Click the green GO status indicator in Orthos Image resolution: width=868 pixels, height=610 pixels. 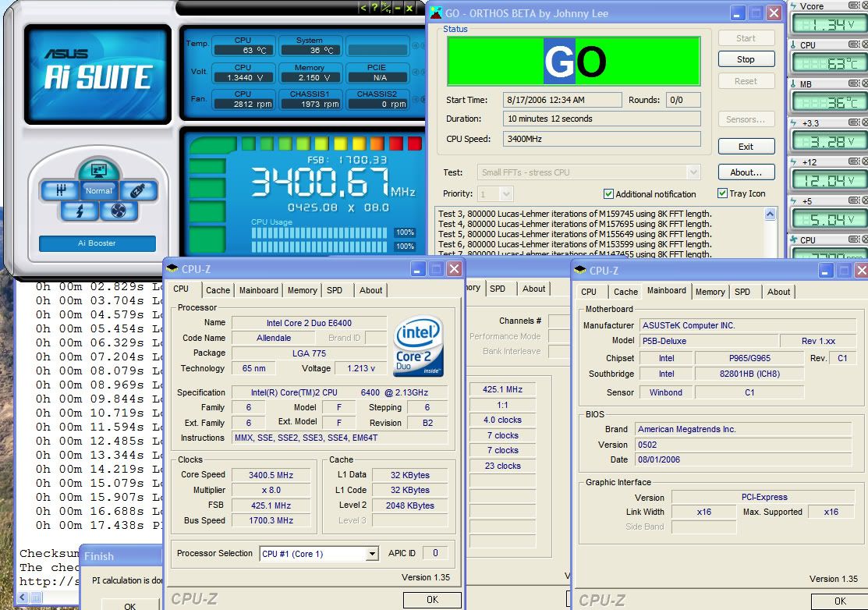tap(574, 61)
